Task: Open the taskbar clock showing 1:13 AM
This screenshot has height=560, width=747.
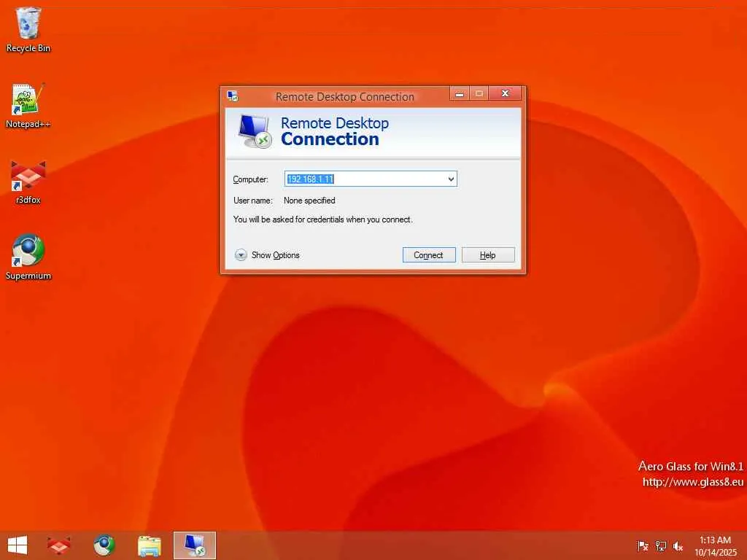Action: click(715, 545)
